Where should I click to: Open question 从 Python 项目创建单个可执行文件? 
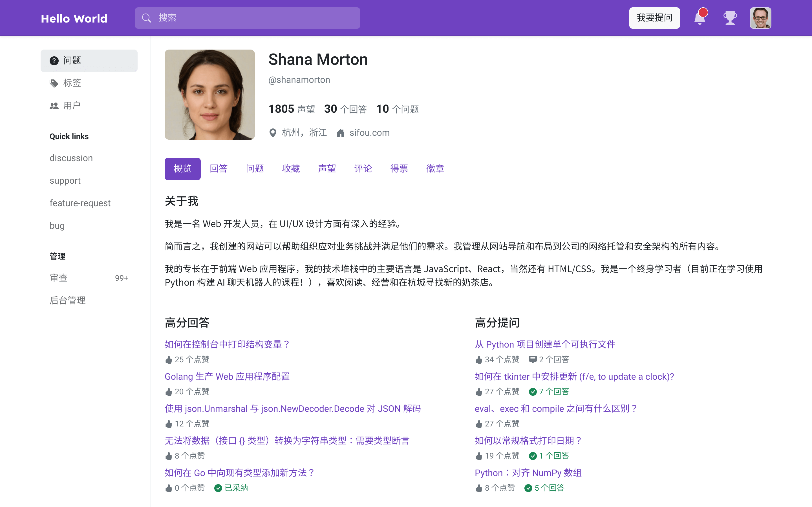point(545,344)
